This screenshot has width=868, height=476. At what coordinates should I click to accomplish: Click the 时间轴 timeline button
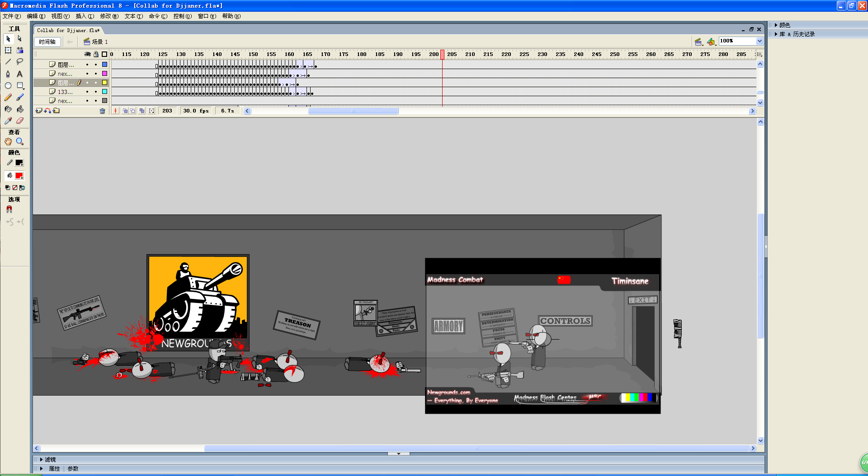pyautogui.click(x=47, y=42)
